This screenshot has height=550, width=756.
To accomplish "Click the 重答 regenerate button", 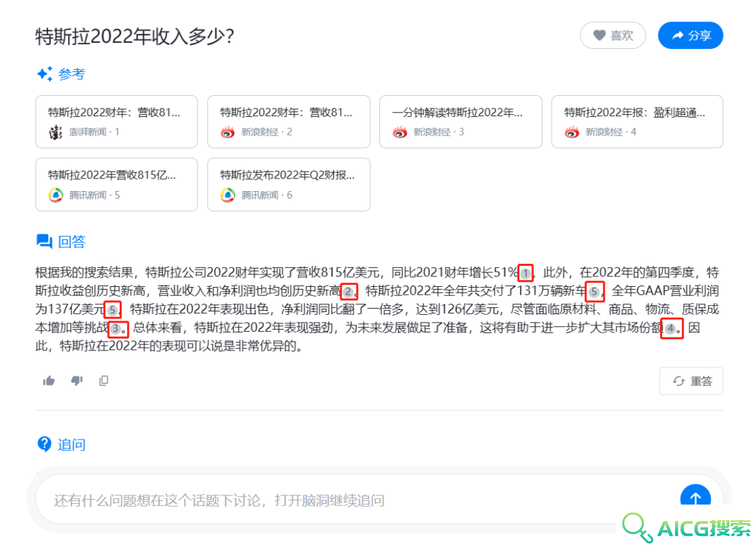I will pos(692,381).
